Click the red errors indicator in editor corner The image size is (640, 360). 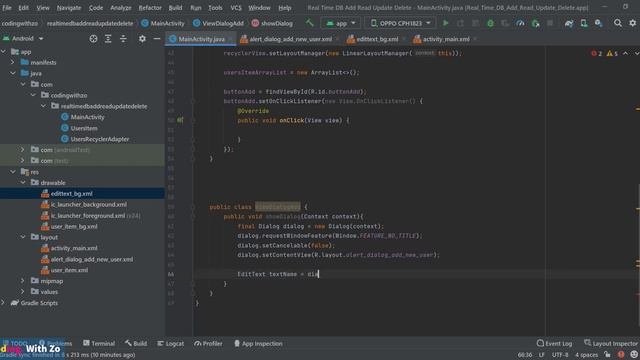tap(596, 53)
